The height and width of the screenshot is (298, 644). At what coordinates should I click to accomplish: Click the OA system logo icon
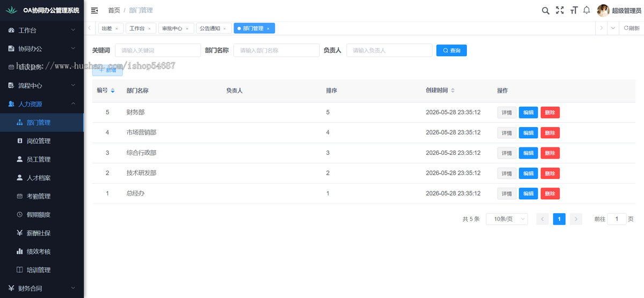(12, 10)
